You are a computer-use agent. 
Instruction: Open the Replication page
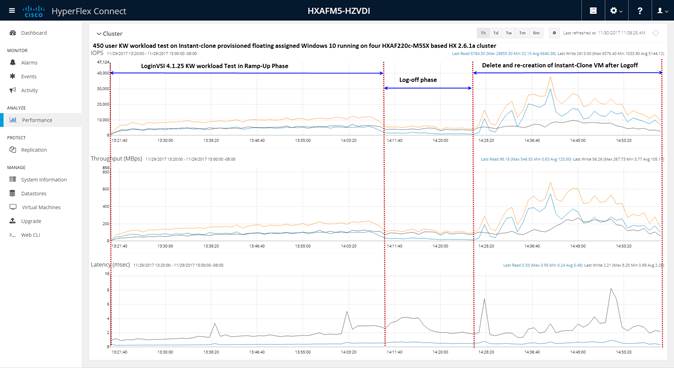click(x=34, y=150)
